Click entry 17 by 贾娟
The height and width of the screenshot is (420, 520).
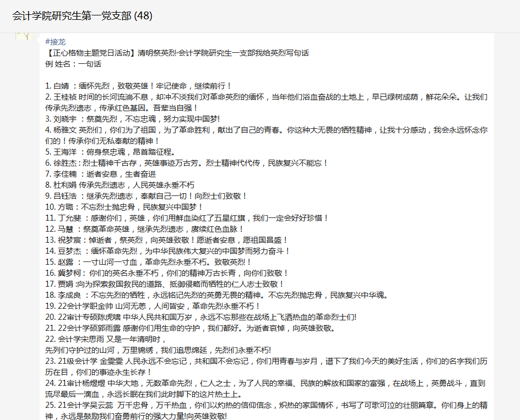165,284
